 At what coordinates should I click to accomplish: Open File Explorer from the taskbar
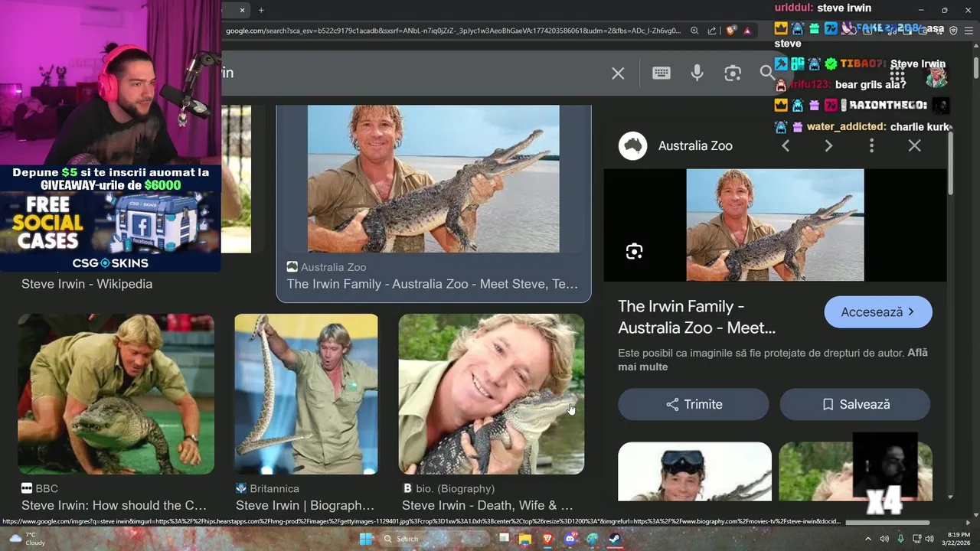pyautogui.click(x=525, y=539)
